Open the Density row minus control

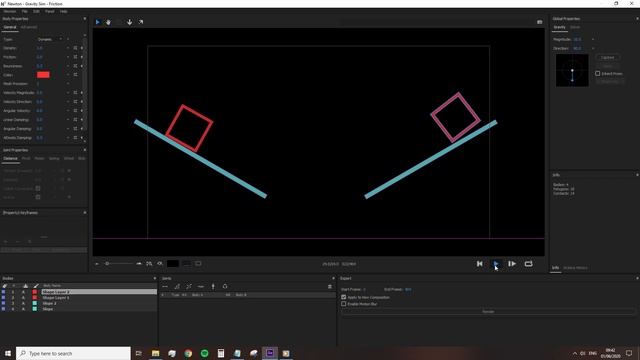coord(68,48)
